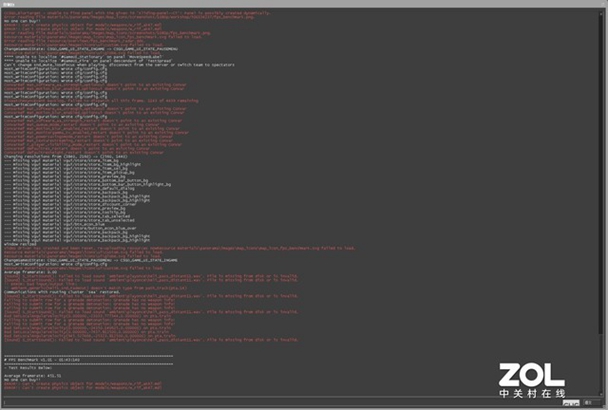Click the console window title text
This screenshot has height=410, width=608.
tap(9, 4)
